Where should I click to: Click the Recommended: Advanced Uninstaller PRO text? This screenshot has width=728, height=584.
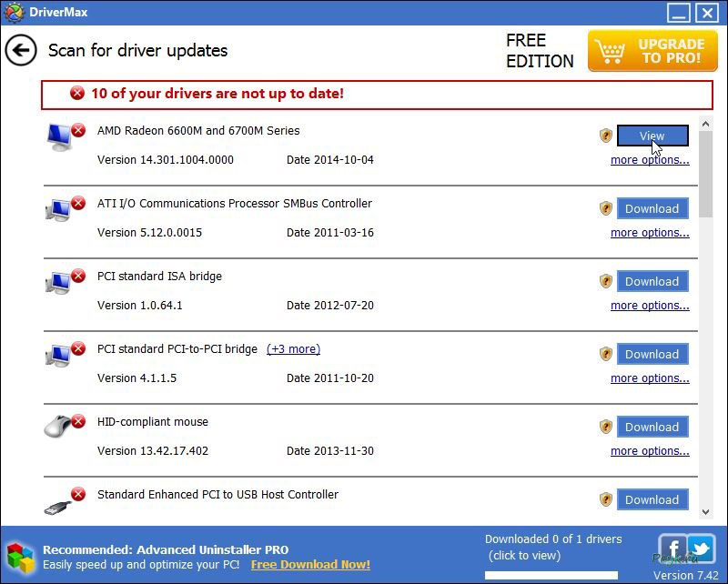pyautogui.click(x=166, y=550)
